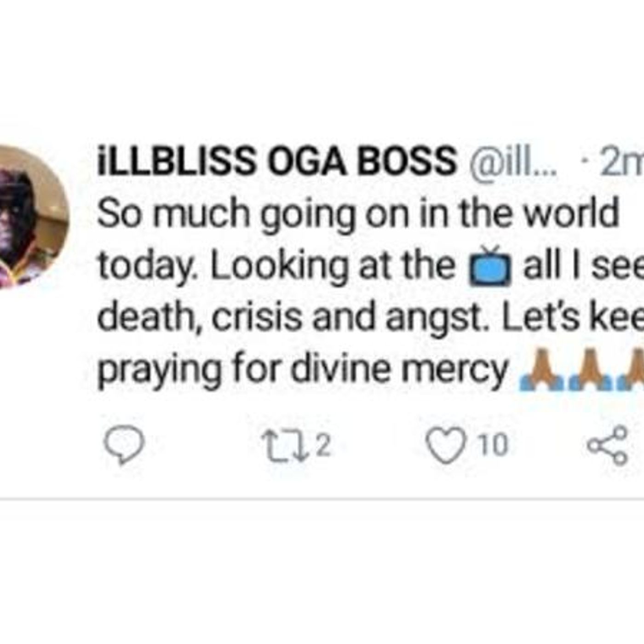644x644 pixels.
Task: Open tweet via 2m timestamp
Action: (x=621, y=162)
